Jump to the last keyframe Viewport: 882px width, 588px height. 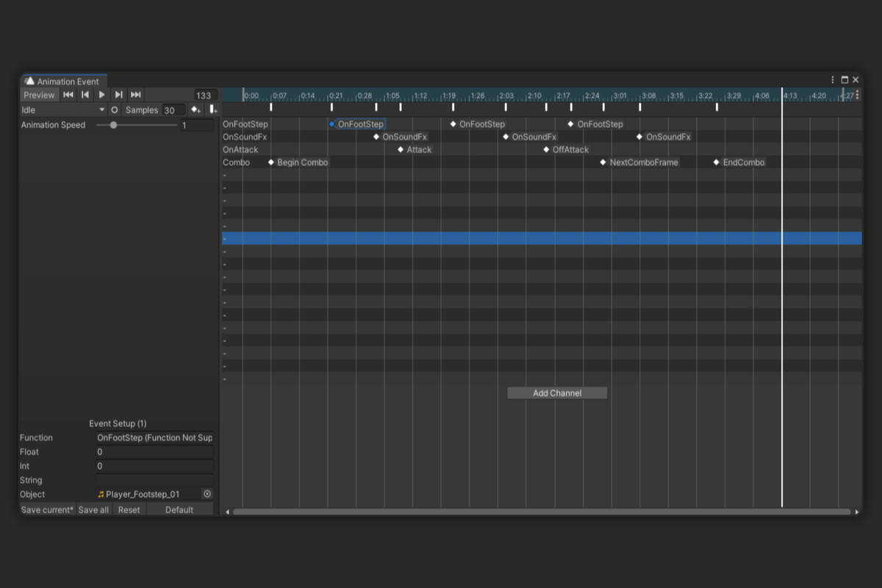point(136,95)
